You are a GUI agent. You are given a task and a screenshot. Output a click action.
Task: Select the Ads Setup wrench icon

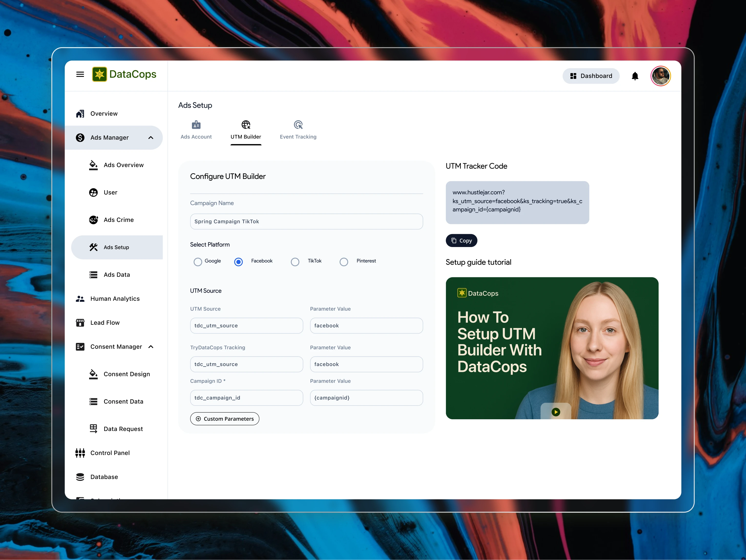pos(94,247)
